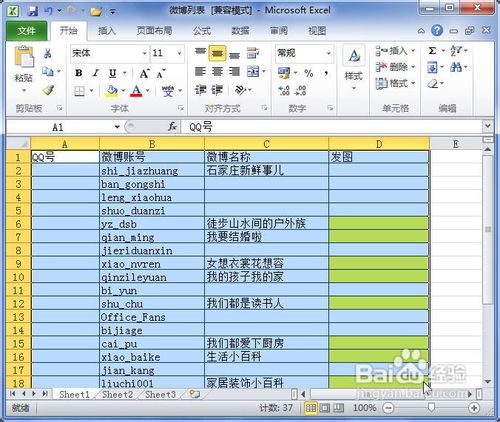Click the insert function fx icon
500x422 pixels.
[x=172, y=127]
